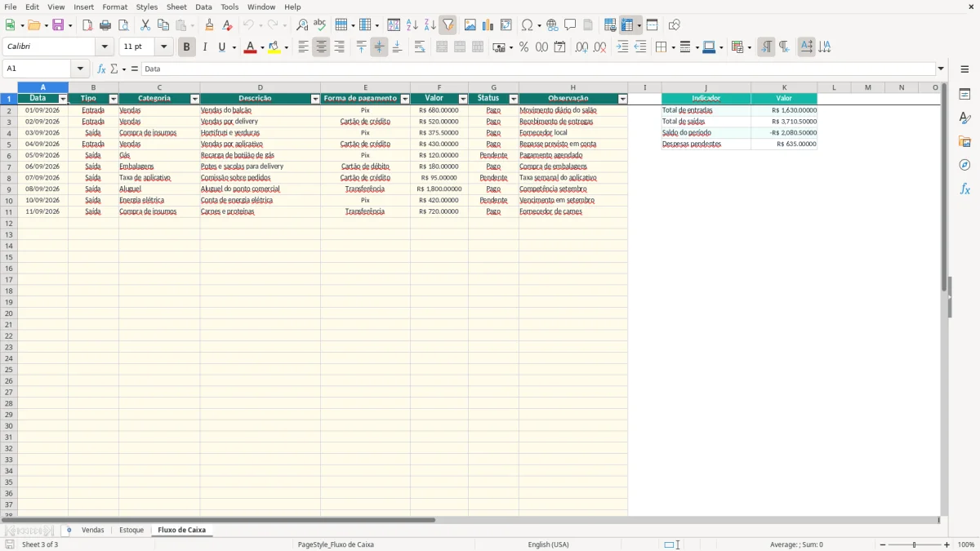Open the Categoria column filter dropdown
Image resolution: width=980 pixels, height=551 pixels.
pos(194,99)
